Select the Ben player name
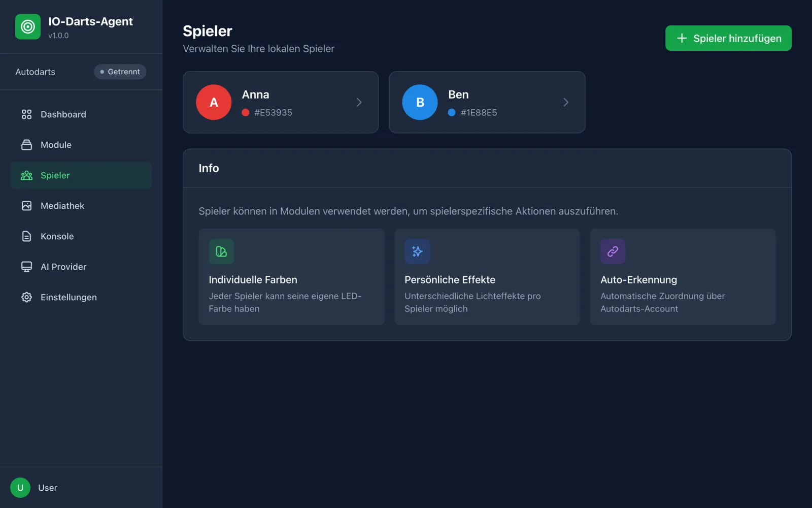Screen dimensions: 812x508 coord(458,94)
